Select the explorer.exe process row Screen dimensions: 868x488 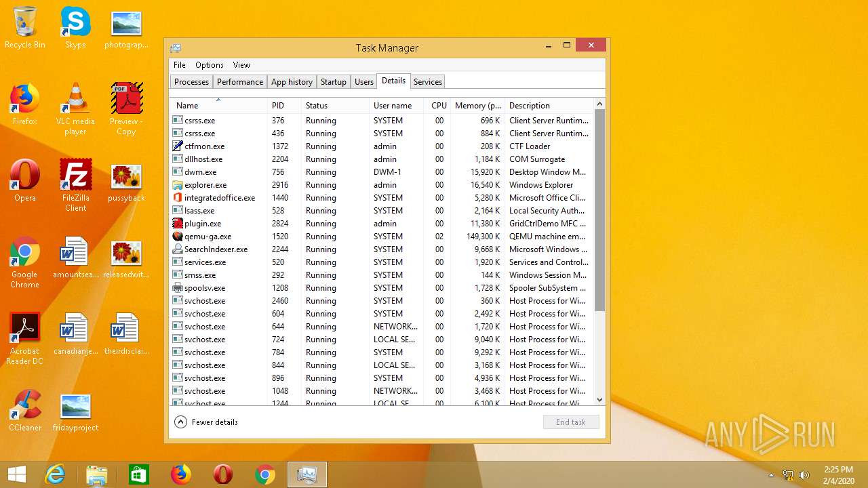tap(382, 185)
